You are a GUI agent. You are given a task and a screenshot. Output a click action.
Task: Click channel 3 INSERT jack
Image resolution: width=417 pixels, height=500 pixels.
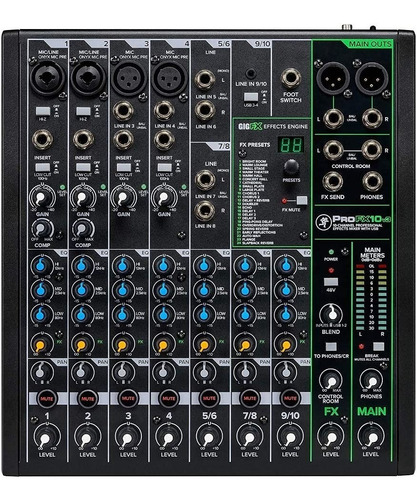(123, 139)
